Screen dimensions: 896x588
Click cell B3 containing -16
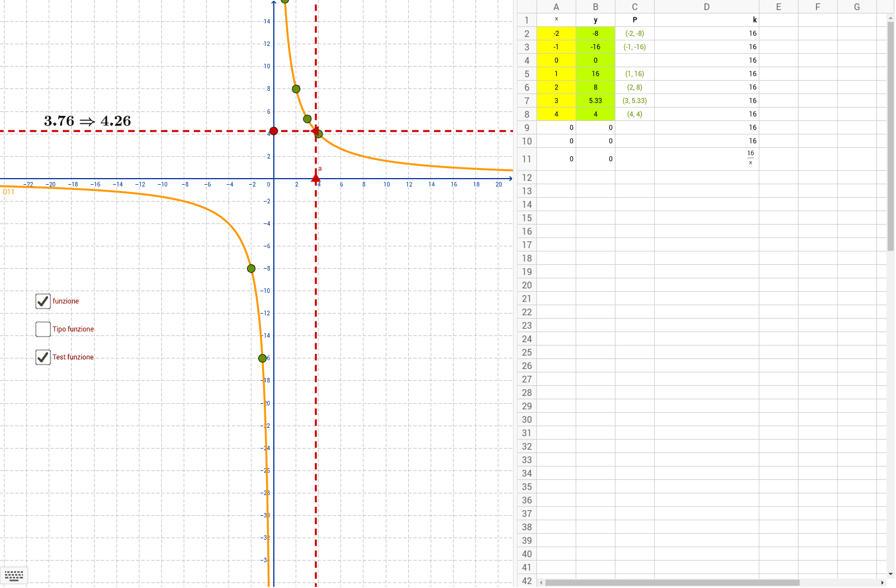tap(595, 47)
